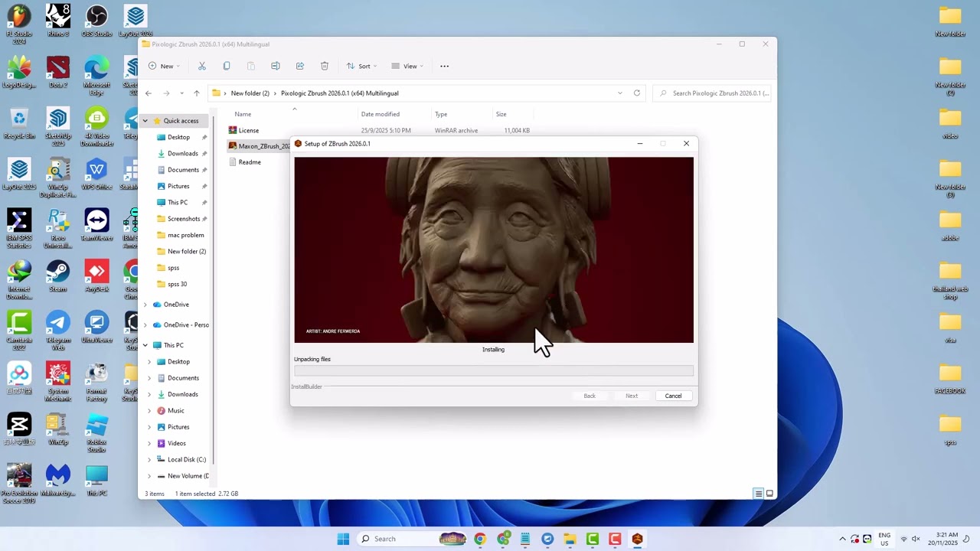Collapse the This PC tree node

(x=145, y=345)
